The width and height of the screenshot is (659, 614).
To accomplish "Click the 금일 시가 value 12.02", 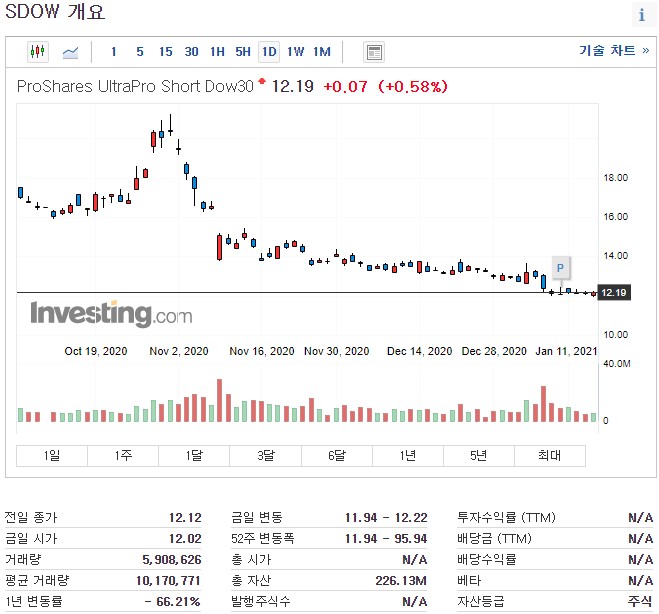I will coord(185,538).
